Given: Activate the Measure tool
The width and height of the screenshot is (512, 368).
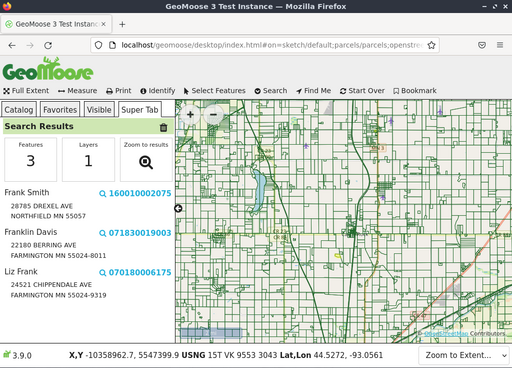Looking at the screenshot, I should [77, 91].
